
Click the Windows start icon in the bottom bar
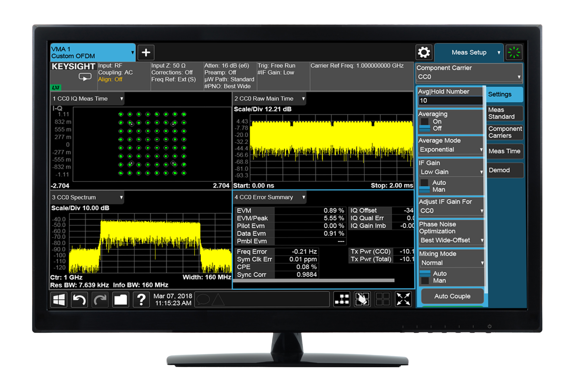point(59,300)
